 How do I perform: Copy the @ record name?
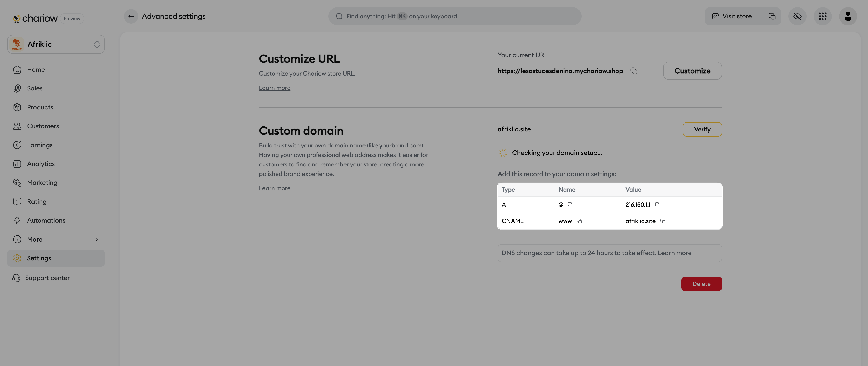point(571,205)
